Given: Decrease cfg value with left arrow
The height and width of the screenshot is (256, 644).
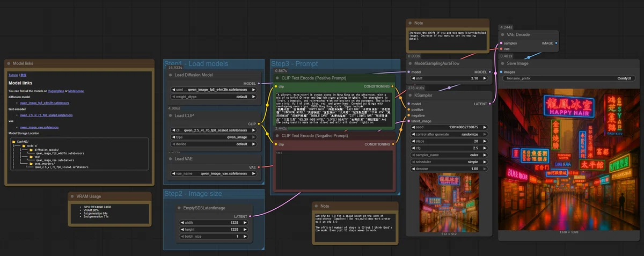Looking at the screenshot, I should pyautogui.click(x=412, y=148).
